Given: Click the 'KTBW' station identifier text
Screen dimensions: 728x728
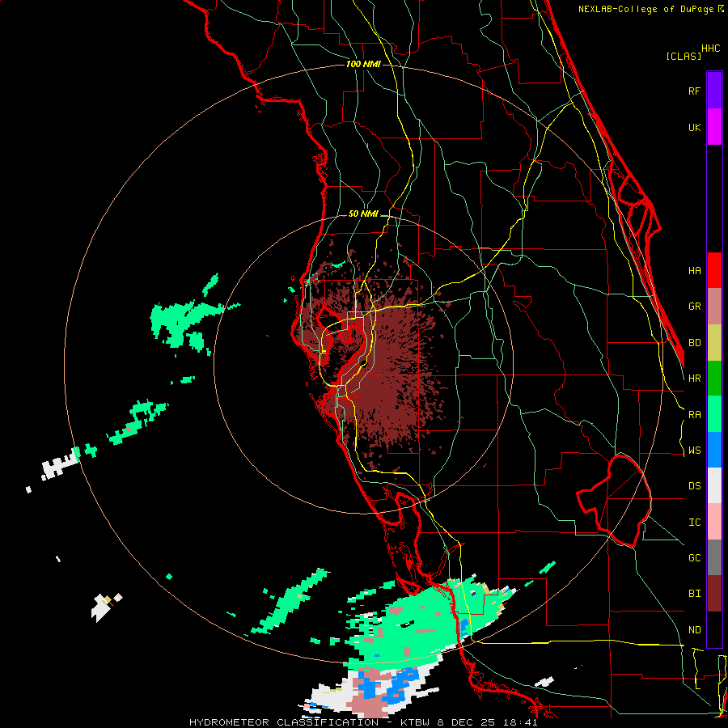Looking at the screenshot, I should point(415,722).
